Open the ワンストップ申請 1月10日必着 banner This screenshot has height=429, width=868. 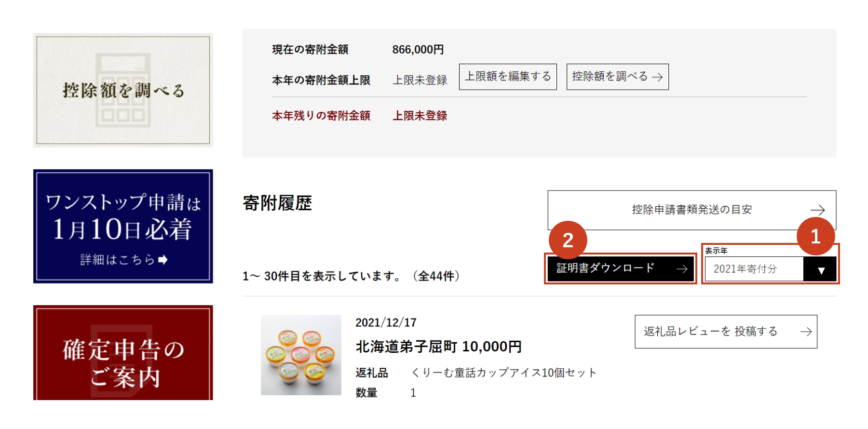coord(123,226)
